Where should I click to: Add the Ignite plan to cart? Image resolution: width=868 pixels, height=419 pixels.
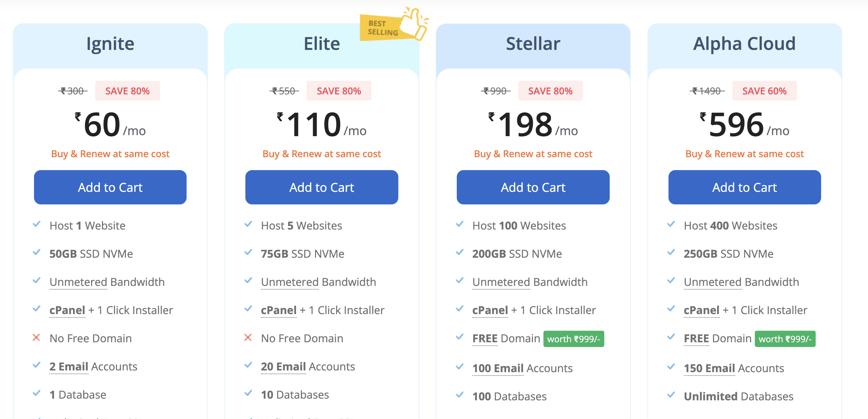pos(110,187)
